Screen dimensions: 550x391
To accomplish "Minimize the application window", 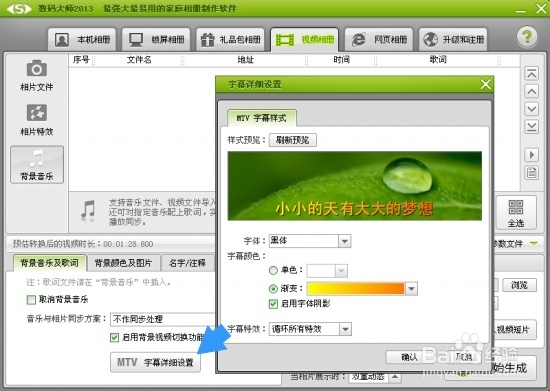I will pos(521,10).
